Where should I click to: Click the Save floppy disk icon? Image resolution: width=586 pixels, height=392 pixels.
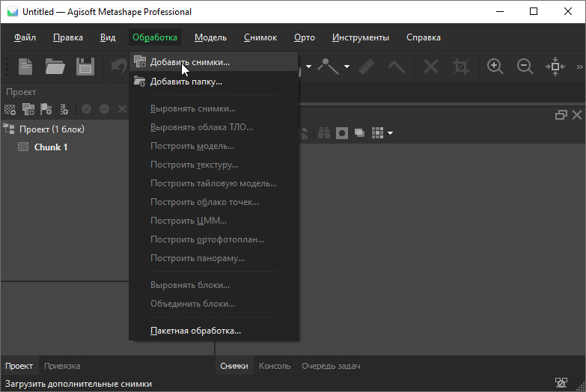[x=85, y=66]
